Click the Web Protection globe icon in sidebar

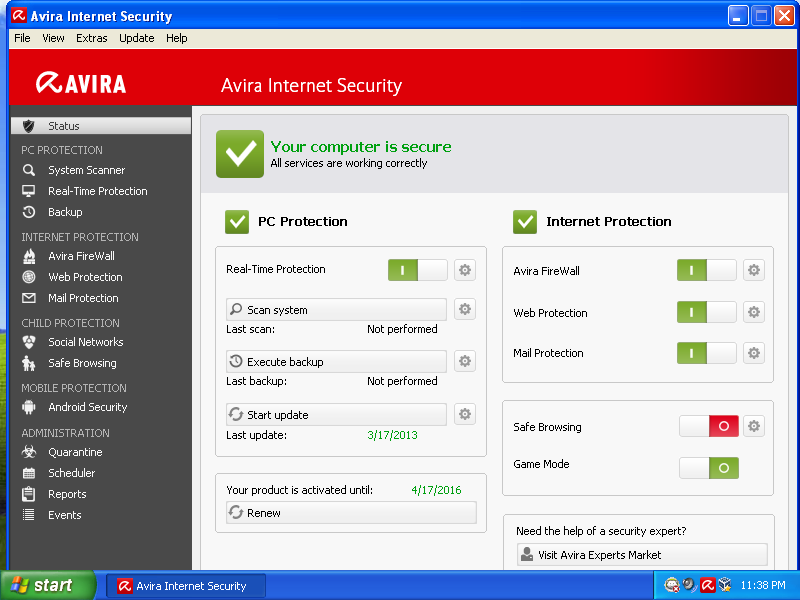point(29,277)
